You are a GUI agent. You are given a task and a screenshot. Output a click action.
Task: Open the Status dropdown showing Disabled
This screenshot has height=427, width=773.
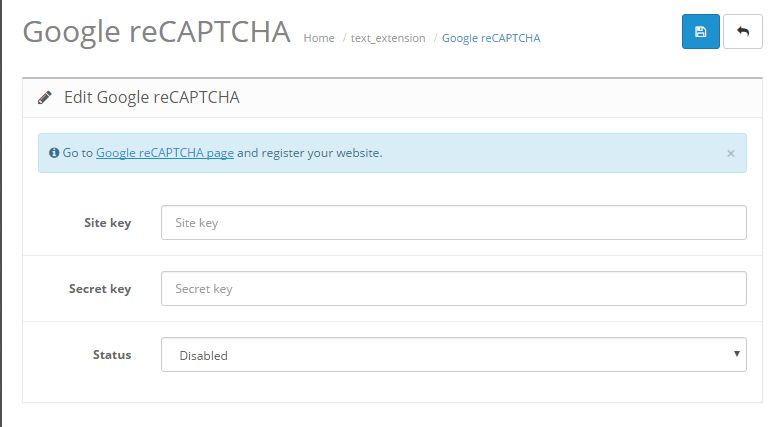454,355
